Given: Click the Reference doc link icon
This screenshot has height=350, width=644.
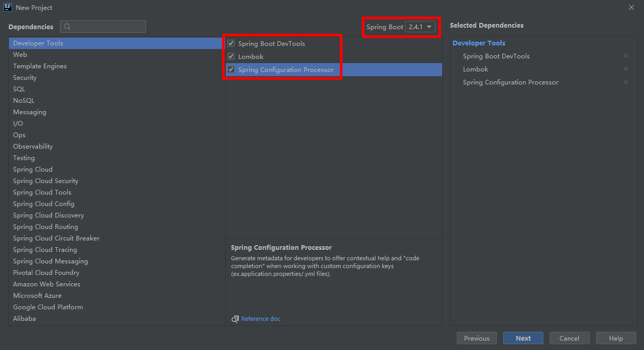Looking at the screenshot, I should click(235, 319).
